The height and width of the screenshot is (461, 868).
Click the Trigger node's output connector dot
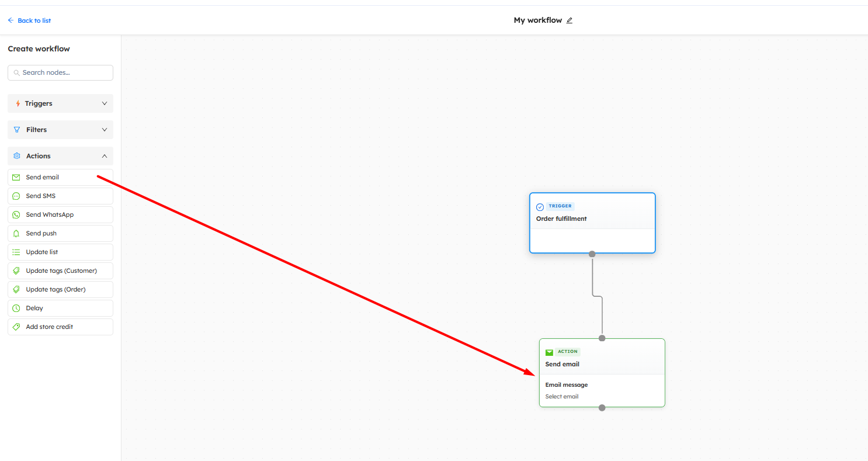point(592,254)
